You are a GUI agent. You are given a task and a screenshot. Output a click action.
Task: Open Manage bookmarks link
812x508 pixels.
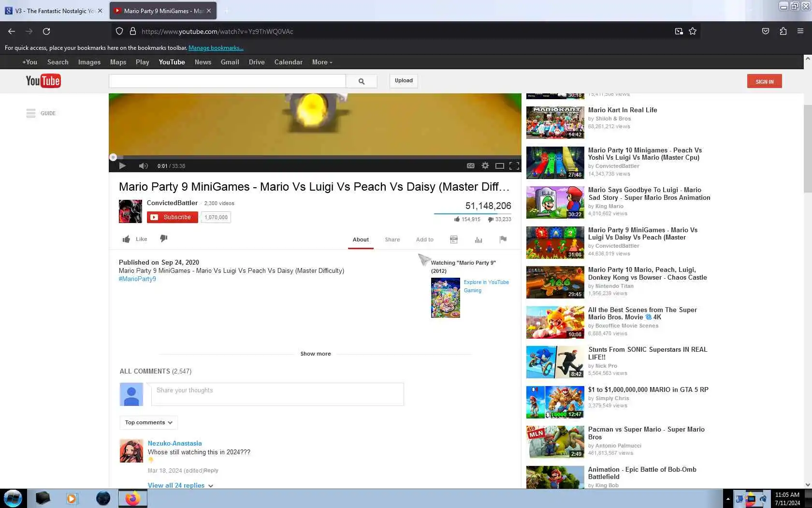coord(216,48)
